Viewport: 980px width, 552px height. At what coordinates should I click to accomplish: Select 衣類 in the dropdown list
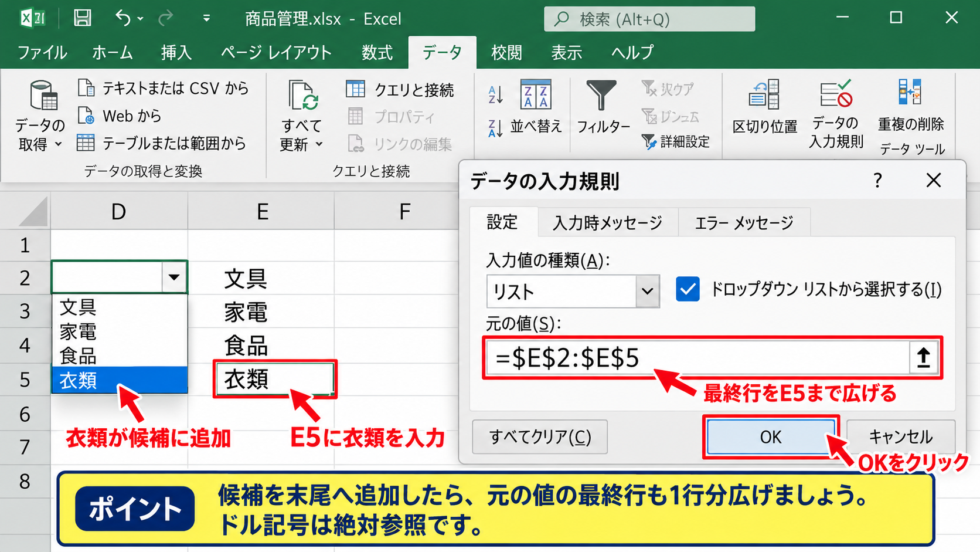point(120,380)
